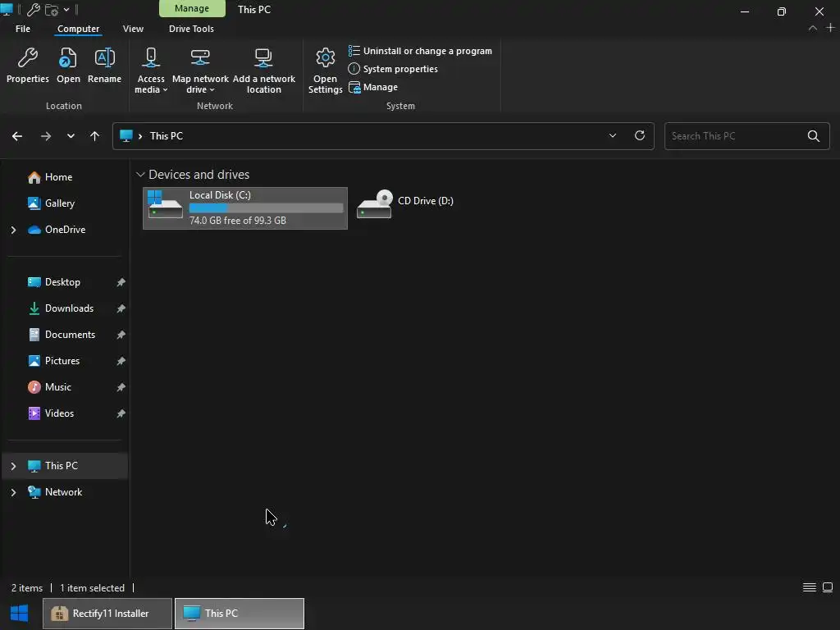Open Home in the navigation pane
This screenshot has width=840, height=630.
(x=58, y=177)
